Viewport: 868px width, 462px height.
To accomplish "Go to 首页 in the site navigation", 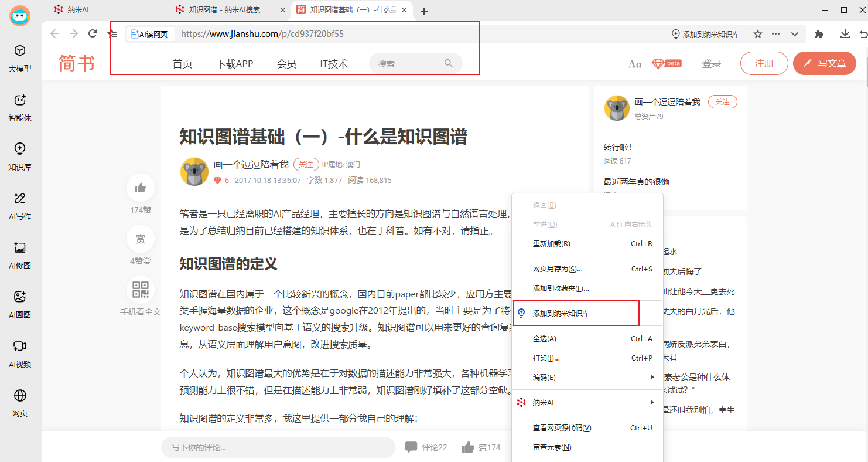I will [x=182, y=64].
